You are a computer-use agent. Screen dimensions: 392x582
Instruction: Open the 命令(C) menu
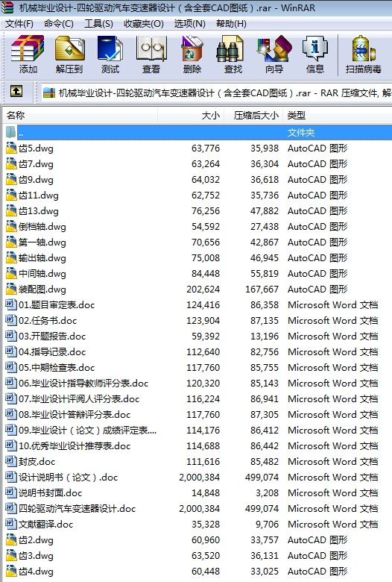[58, 24]
